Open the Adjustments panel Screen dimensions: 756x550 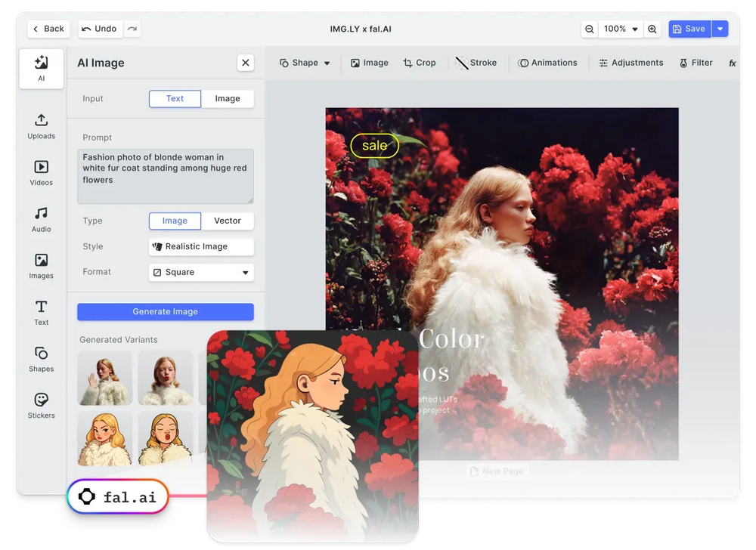coord(631,63)
